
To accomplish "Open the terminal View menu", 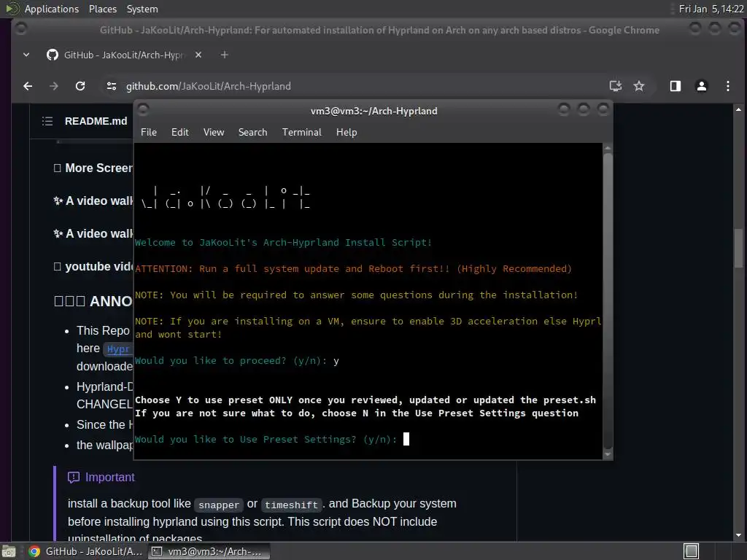I will 214,133.
